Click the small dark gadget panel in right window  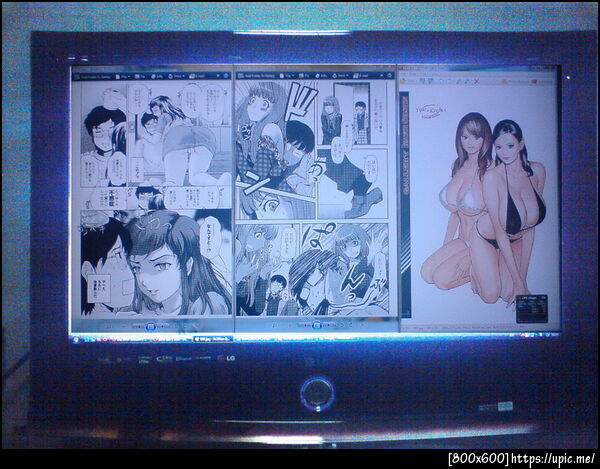point(532,309)
